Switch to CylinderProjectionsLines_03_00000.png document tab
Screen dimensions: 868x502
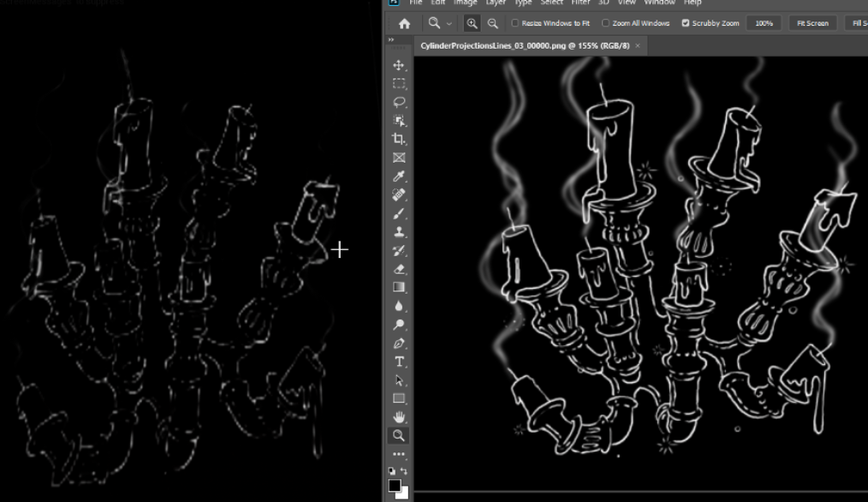pos(525,46)
